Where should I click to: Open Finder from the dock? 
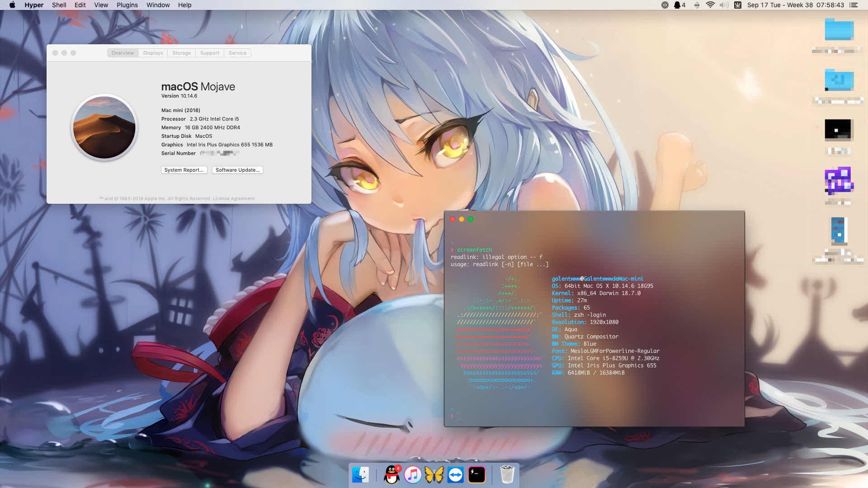361,475
